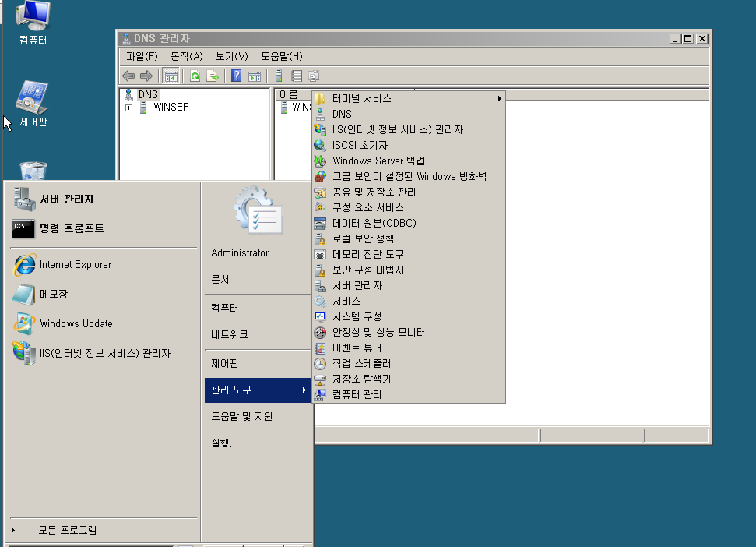Open 구성 요소 서비스
This screenshot has width=756, height=547.
click(409, 207)
